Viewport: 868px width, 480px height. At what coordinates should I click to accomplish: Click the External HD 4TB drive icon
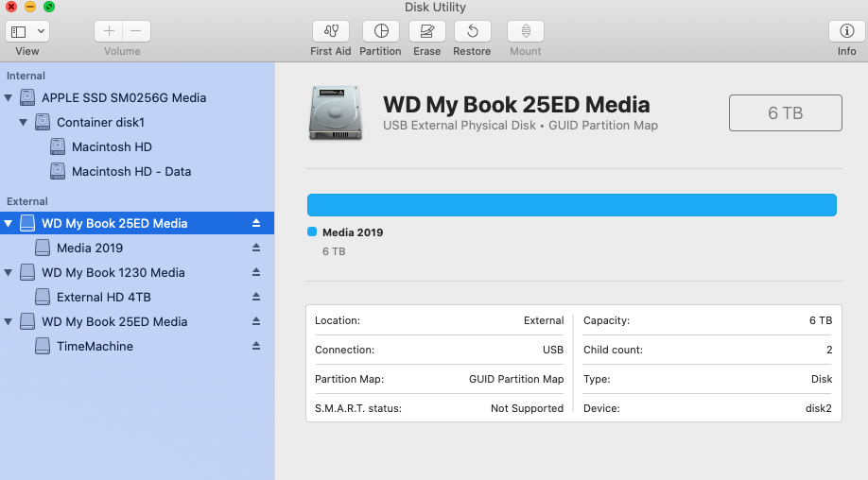click(x=43, y=297)
